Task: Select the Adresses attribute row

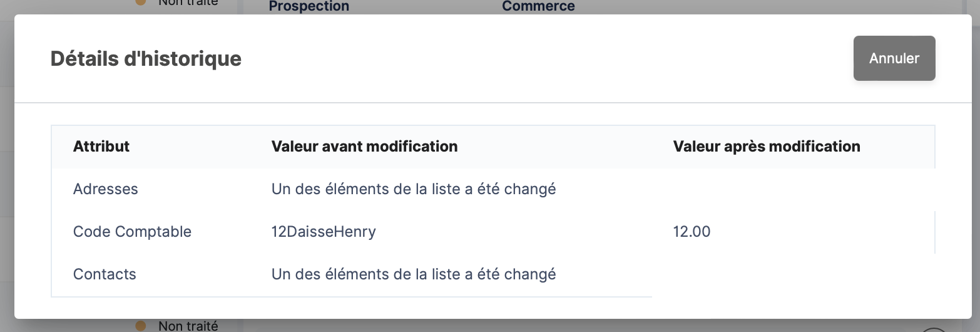Action: [x=106, y=189]
